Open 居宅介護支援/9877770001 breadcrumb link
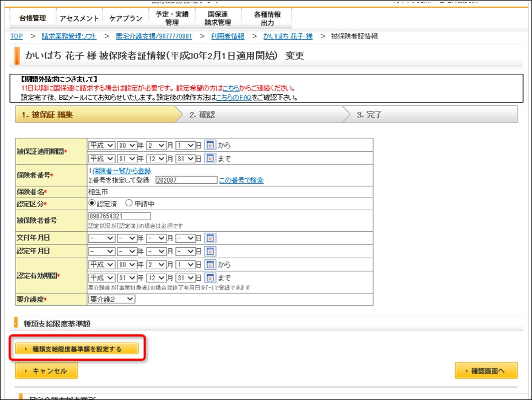The height and width of the screenshot is (400, 532). click(154, 36)
